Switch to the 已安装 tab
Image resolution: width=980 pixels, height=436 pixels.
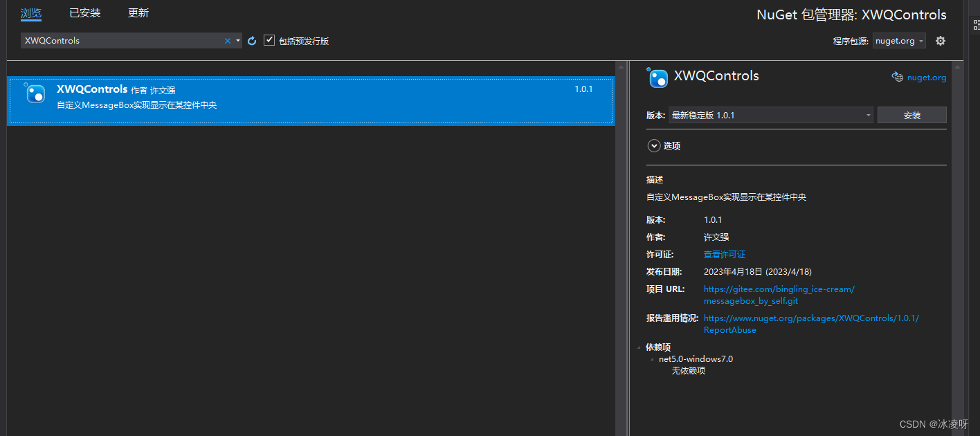coord(84,12)
